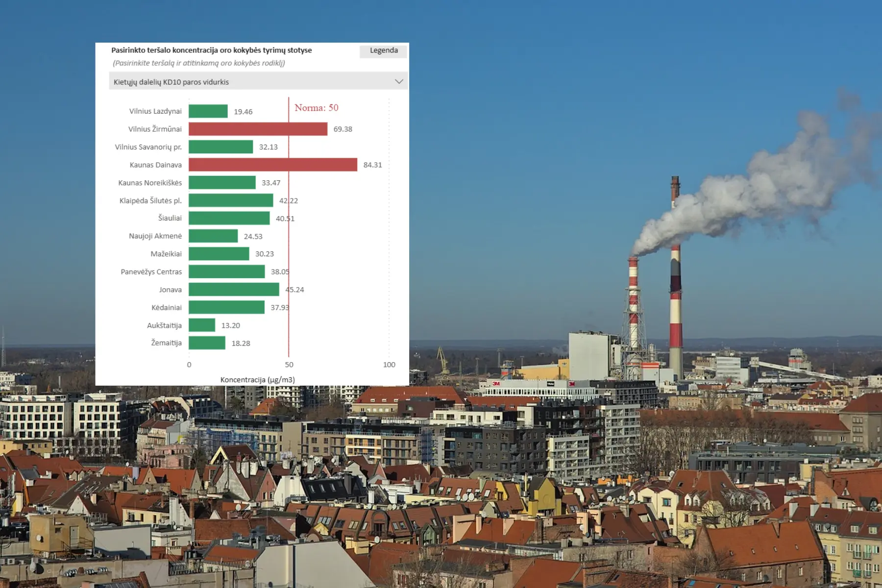Viewport: 882px width, 588px height.
Task: Click the Aukštaitija bar
Action: tap(202, 325)
